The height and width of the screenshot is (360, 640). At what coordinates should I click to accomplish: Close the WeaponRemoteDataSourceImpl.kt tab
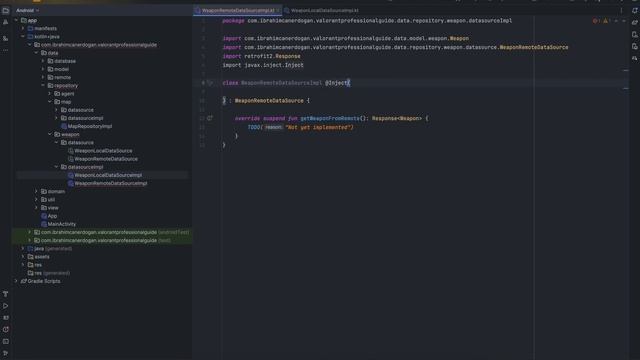[278, 11]
